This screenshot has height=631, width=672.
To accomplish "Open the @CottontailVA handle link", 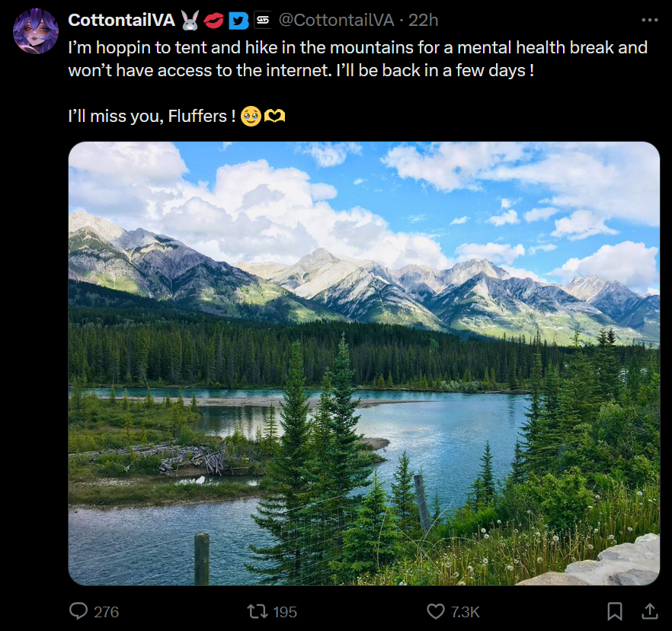I will [x=334, y=21].
